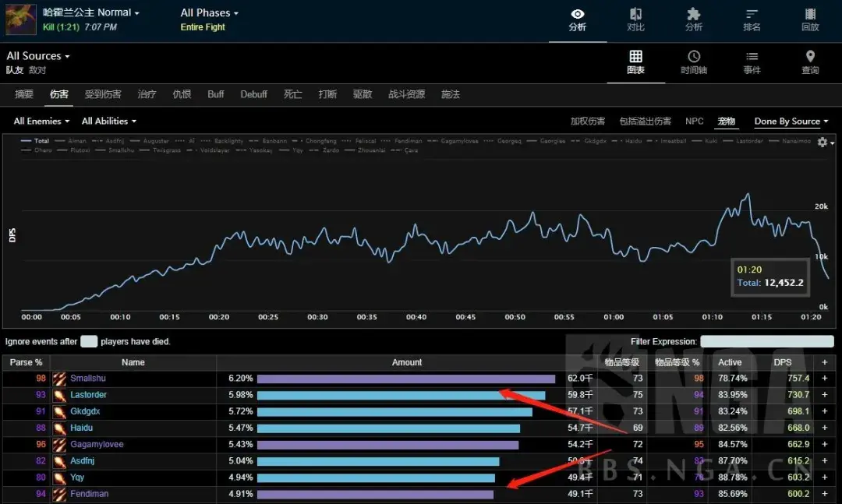Screen dimensions: 842x504
Task: Open the Done By Source dropdown
Action: click(791, 122)
